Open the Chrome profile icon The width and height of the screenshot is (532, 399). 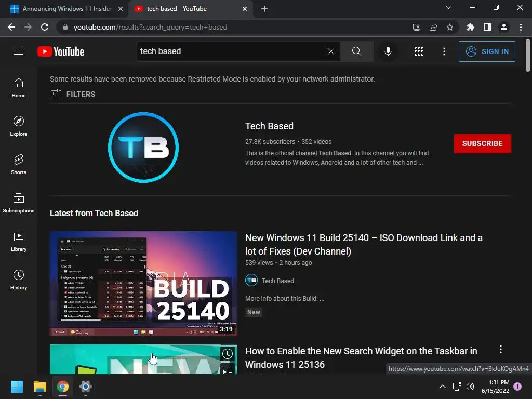click(504, 27)
